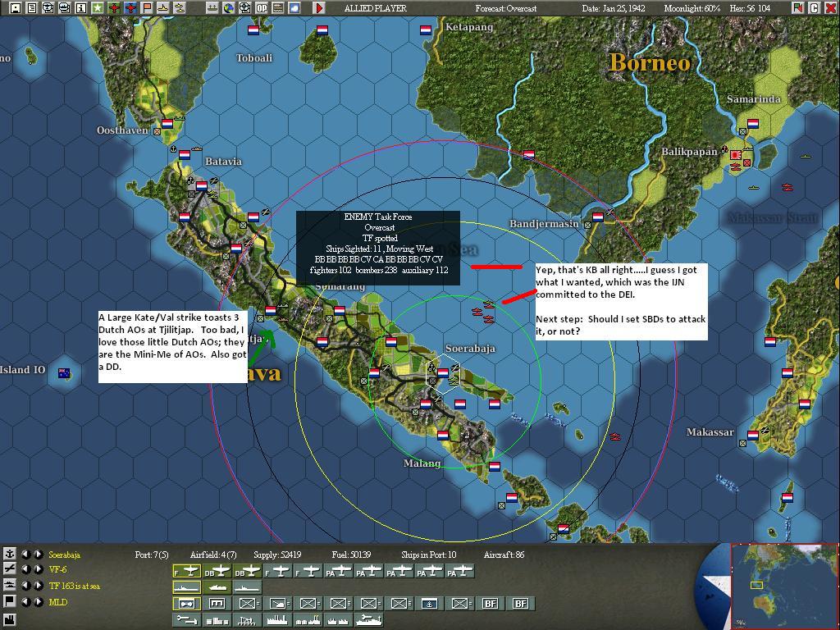The height and width of the screenshot is (630, 840).
Task: Open the intelligence screen via the 'i' icon
Action: 81,7
